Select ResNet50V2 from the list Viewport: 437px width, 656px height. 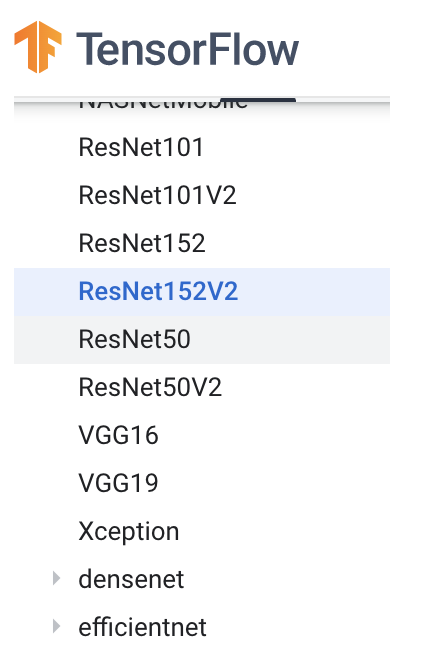150,387
